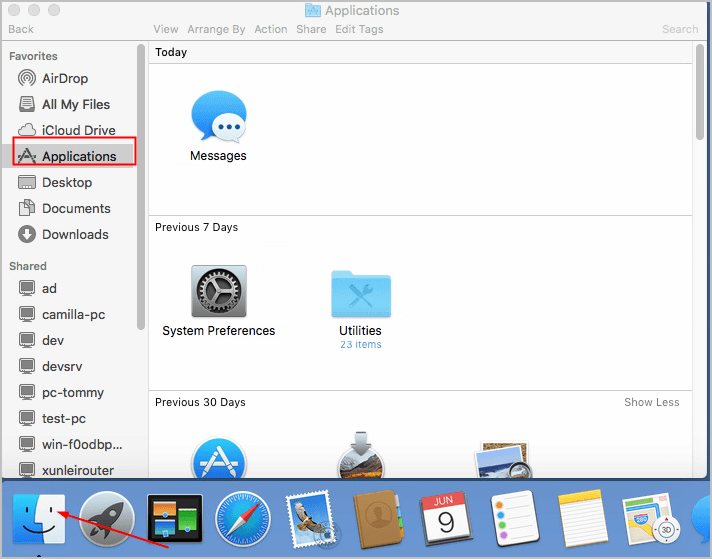The width and height of the screenshot is (712, 559).
Task: Select shared computer icon for ad
Action: pyautogui.click(x=27, y=288)
